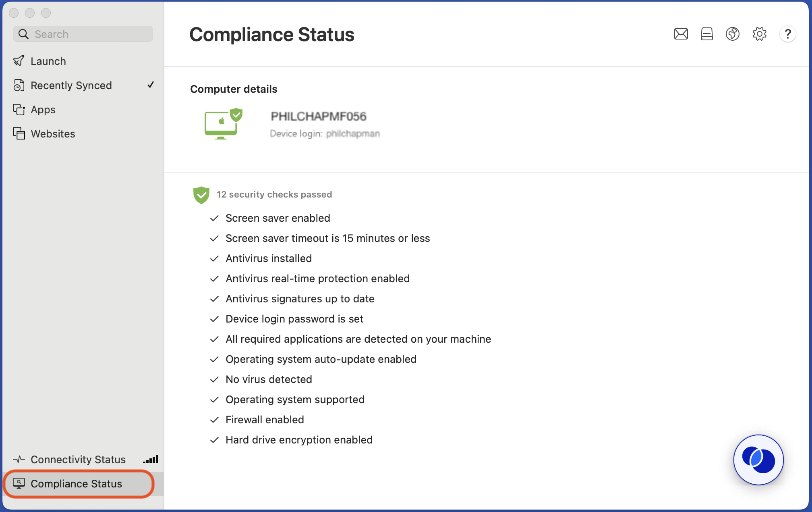Open Connectivity Status in the sidebar
The image size is (812, 512).
coord(83,459)
